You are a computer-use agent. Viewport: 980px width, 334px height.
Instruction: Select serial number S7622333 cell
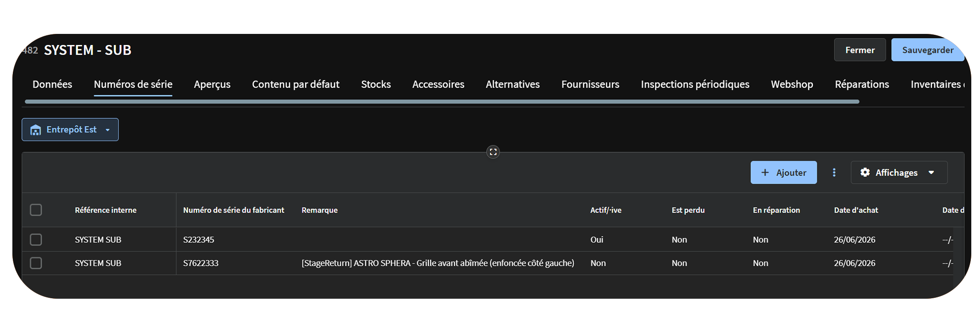tap(201, 263)
